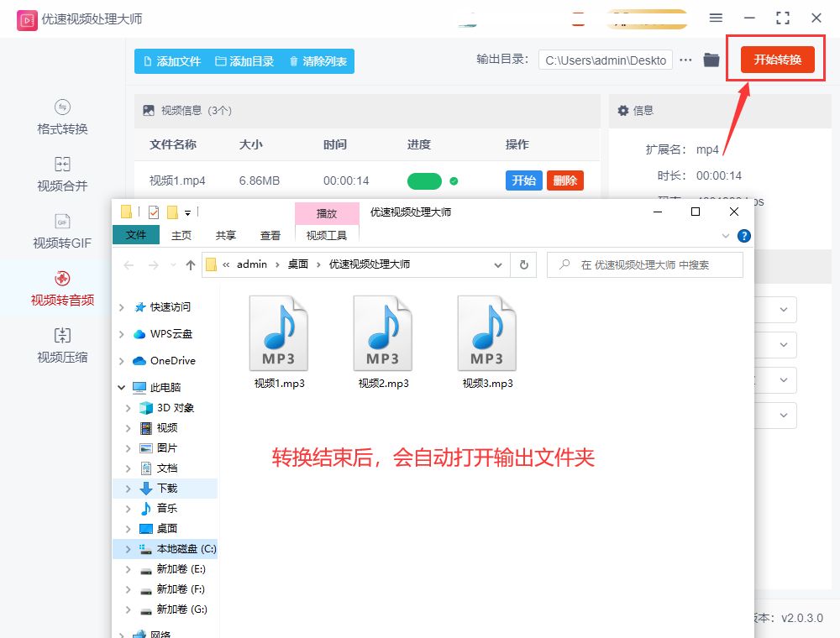Open the 视频转GIF sidebar tool
This screenshot has width=840, height=638.
62,232
